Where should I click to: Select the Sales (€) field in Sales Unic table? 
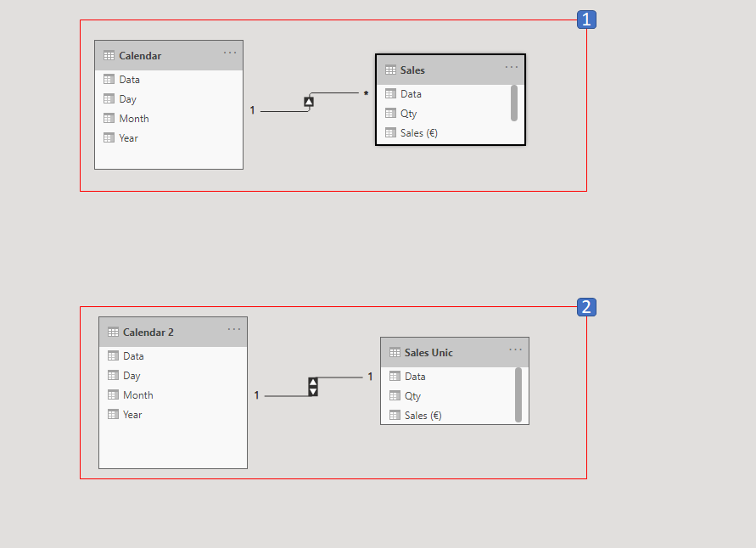[x=448, y=416]
